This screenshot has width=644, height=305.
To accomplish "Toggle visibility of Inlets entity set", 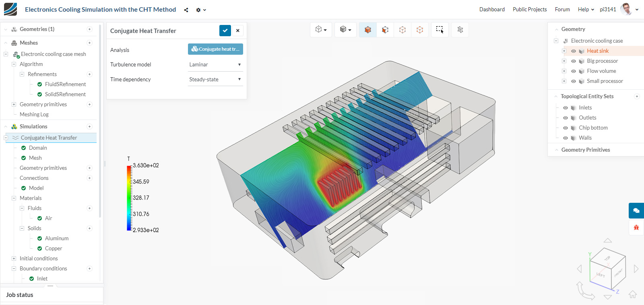I will pyautogui.click(x=565, y=108).
